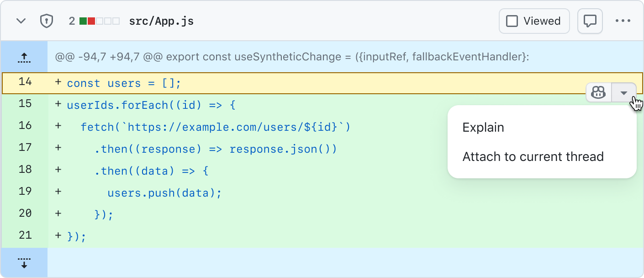Select Explain from the Copilot menu

pos(483,127)
